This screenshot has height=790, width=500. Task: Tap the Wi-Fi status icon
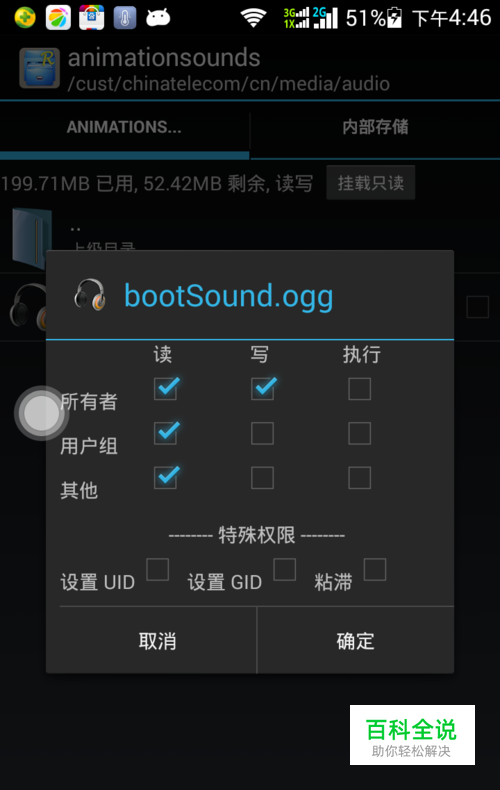[254, 18]
